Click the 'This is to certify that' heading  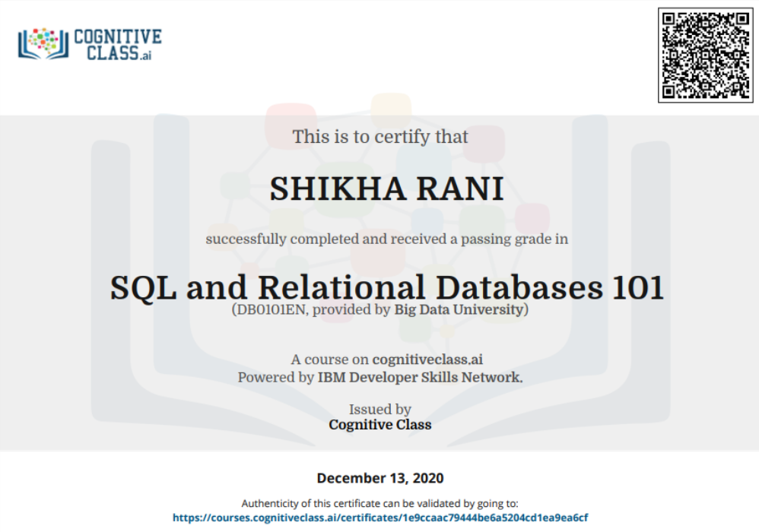380,136
